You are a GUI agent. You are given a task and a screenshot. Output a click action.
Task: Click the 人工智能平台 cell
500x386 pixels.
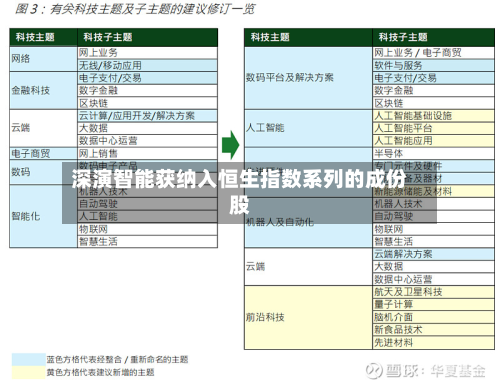tap(433, 128)
